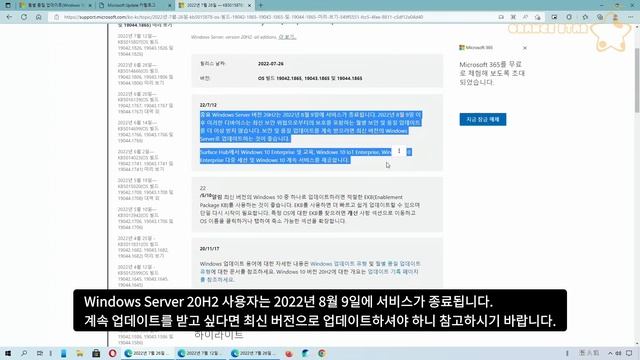Open the Microsoft Store taskbar icon
Screen dimensions: 640x360
[96, 353]
